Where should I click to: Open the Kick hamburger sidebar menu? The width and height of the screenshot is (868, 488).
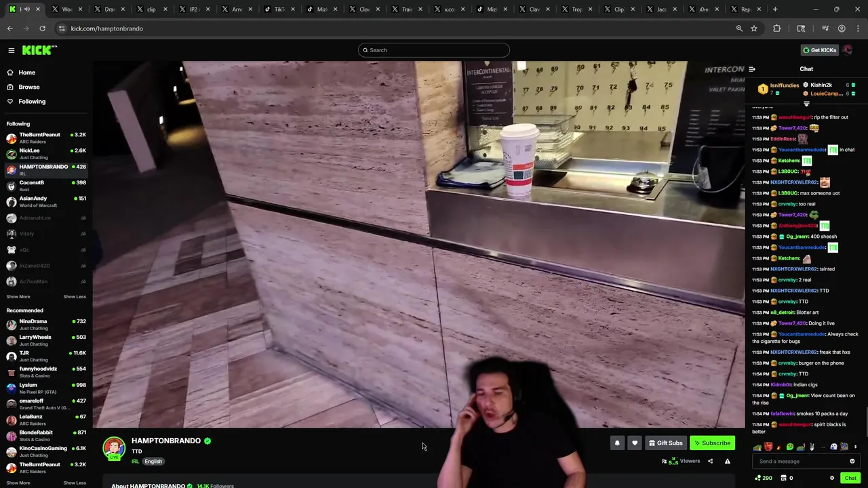(x=11, y=50)
